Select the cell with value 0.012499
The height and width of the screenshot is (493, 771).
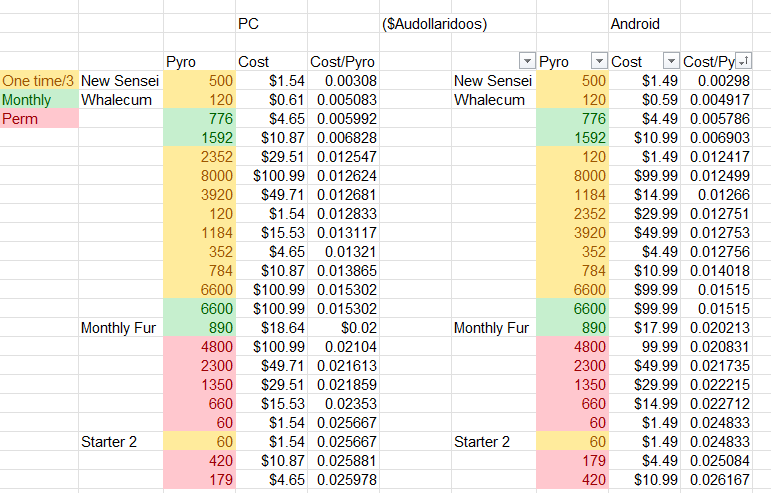(716, 175)
